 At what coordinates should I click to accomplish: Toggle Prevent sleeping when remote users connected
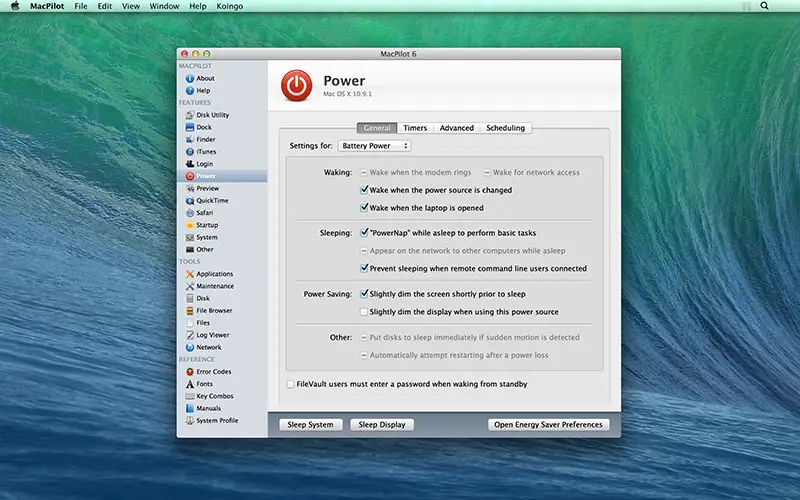364,268
